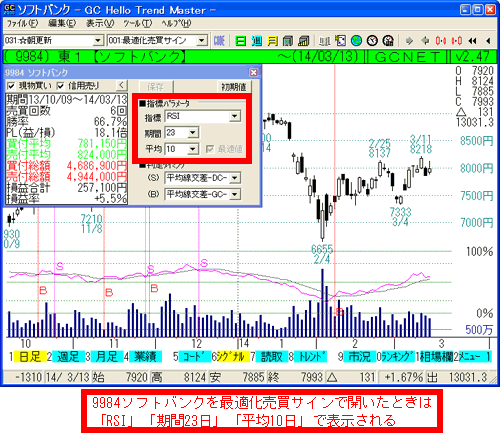The width and height of the screenshot is (500, 433).
Task: Open the 指標 RSI dropdown
Action: [x=235, y=116]
